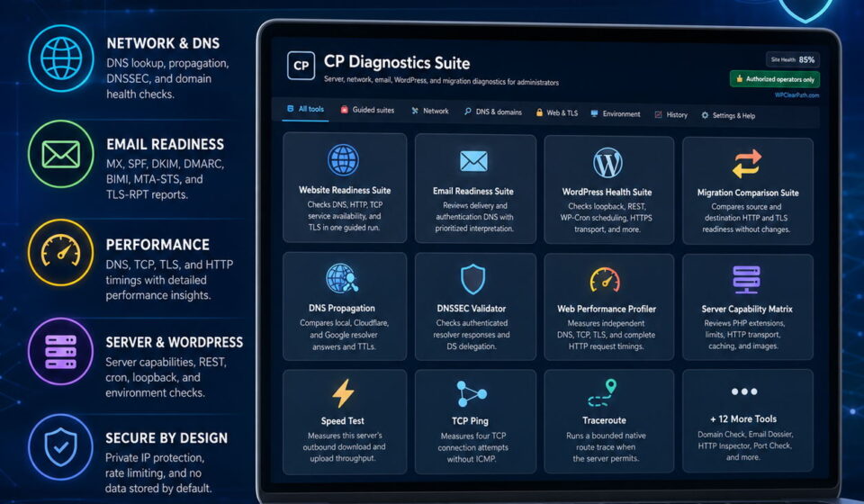
Task: Click the Migration Comparison Suite title
Action: click(x=748, y=193)
